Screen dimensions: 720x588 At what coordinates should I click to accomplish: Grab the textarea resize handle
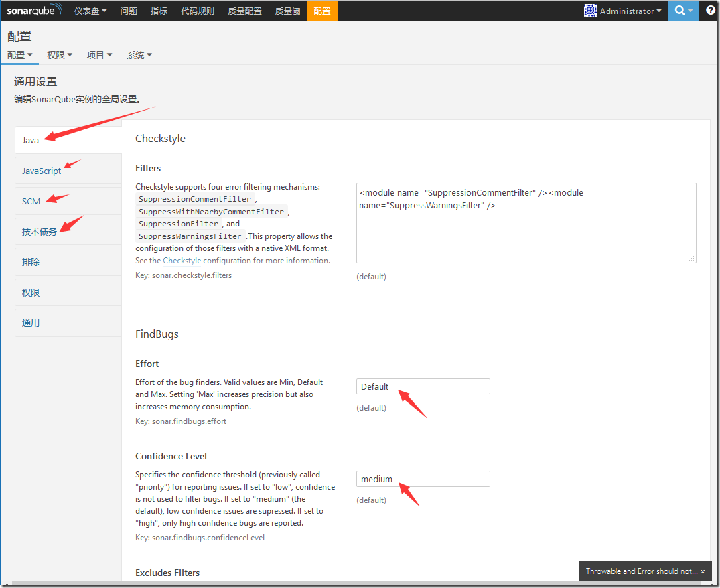click(691, 259)
